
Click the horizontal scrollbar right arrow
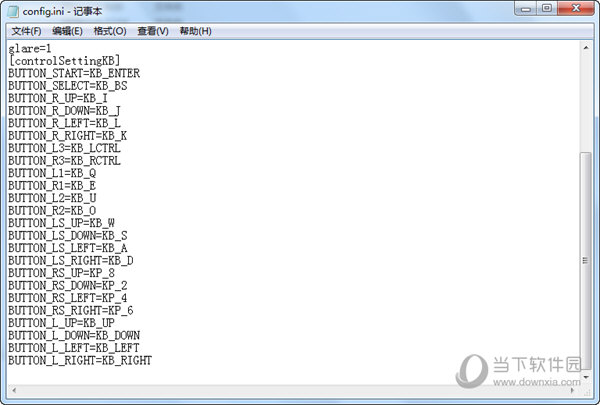(x=573, y=390)
